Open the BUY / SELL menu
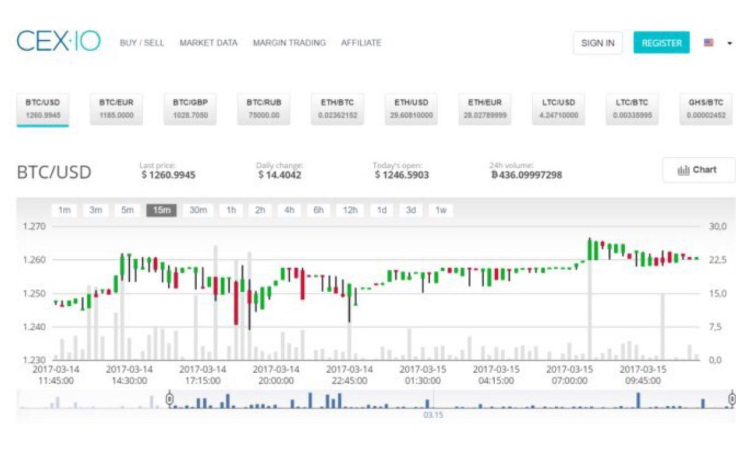 coord(142,43)
